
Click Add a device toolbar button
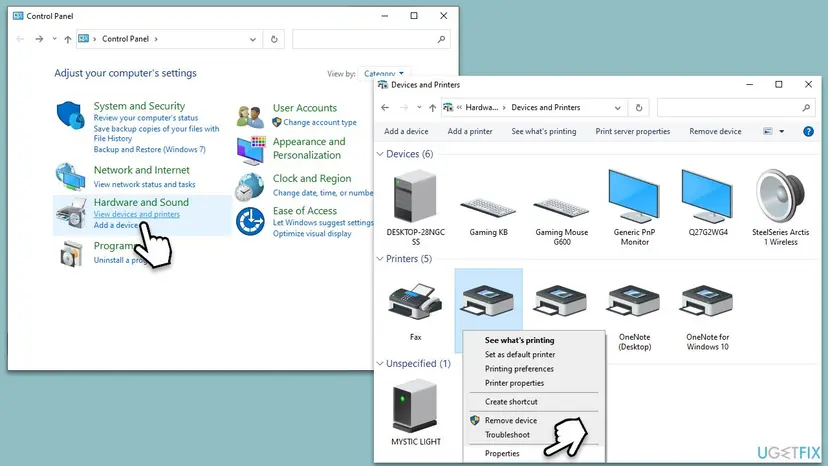[406, 132]
